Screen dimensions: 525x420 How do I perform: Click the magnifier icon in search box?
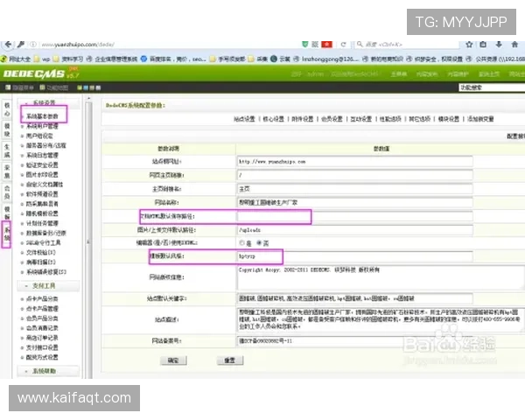point(360,45)
